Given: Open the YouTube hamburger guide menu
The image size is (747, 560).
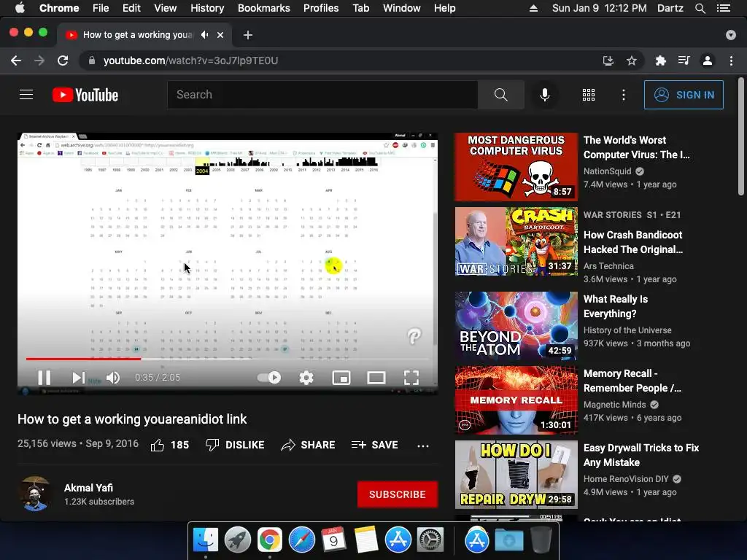Looking at the screenshot, I should coord(26,95).
